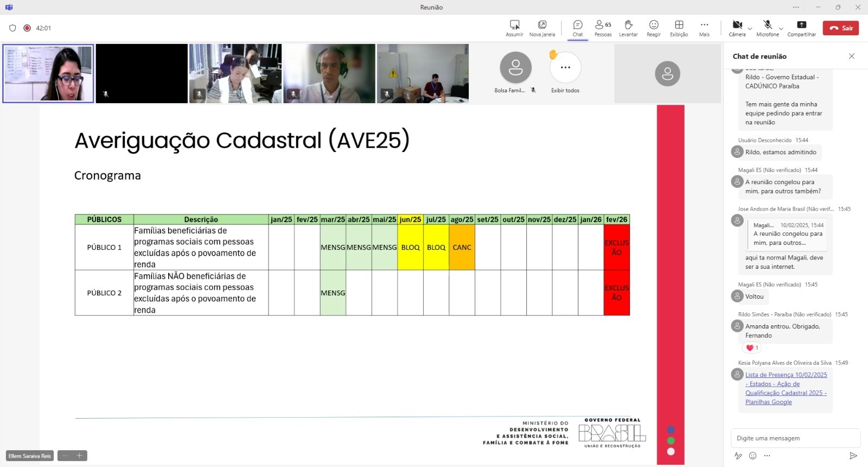This screenshot has width=868, height=467.
Task: Send the chat message with arrow icon
Action: coord(853,456)
